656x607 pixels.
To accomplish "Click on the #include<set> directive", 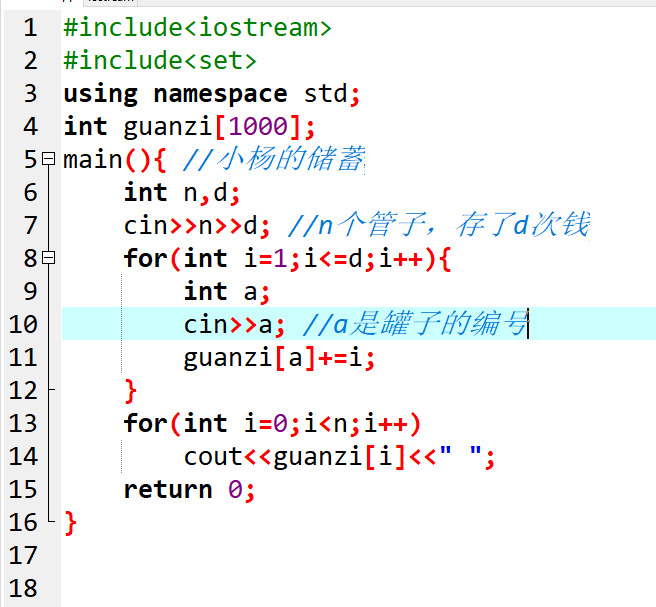I will [159, 61].
